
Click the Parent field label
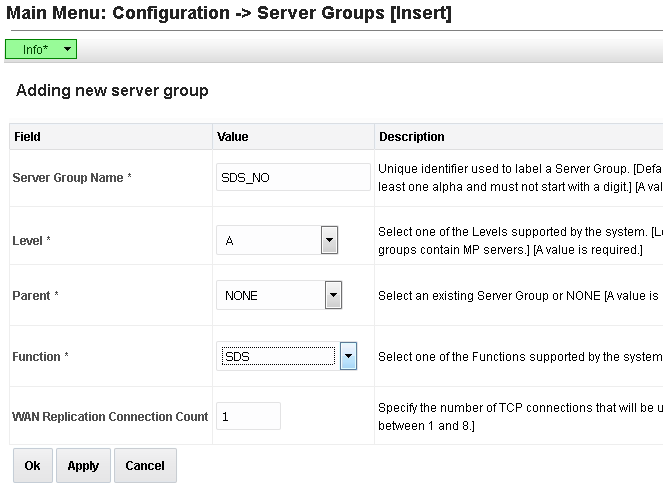(35, 296)
